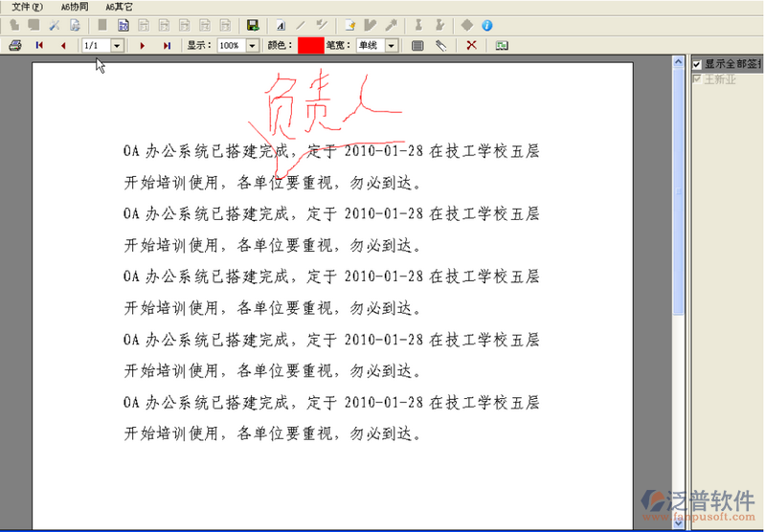Image resolution: width=765 pixels, height=532 pixels.
Task: Click the grayed speech bubble icon
Action: point(34,25)
